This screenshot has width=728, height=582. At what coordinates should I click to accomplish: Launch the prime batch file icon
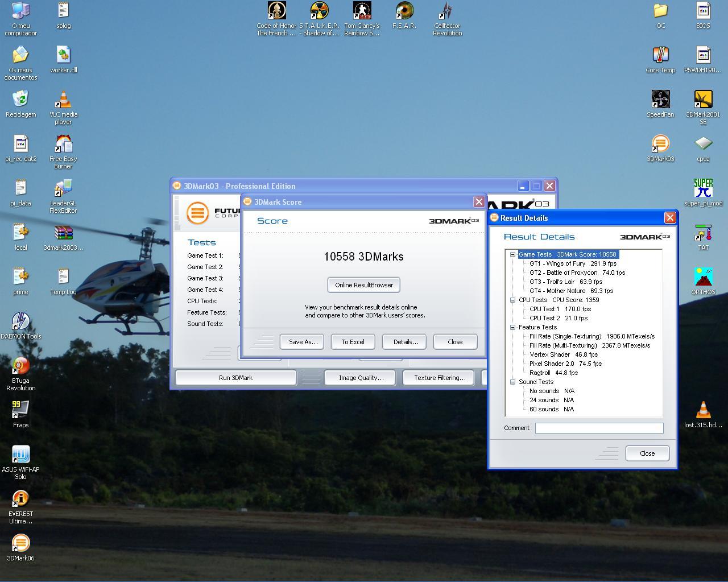[20, 276]
